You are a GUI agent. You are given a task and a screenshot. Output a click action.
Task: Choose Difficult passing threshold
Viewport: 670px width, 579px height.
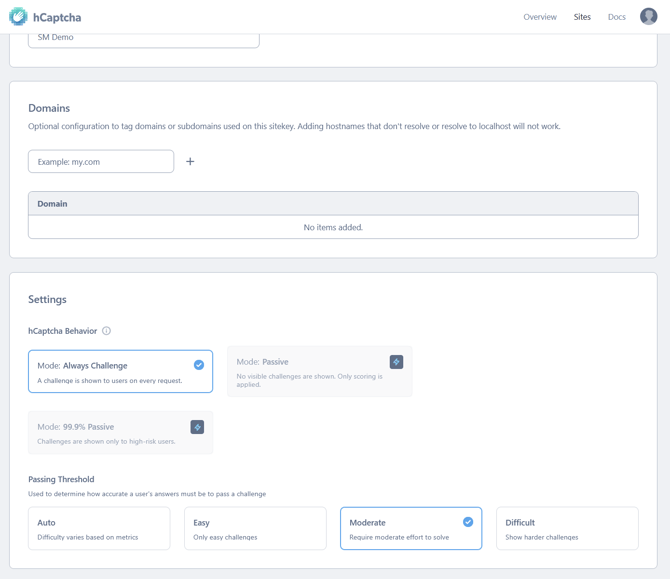(x=567, y=528)
